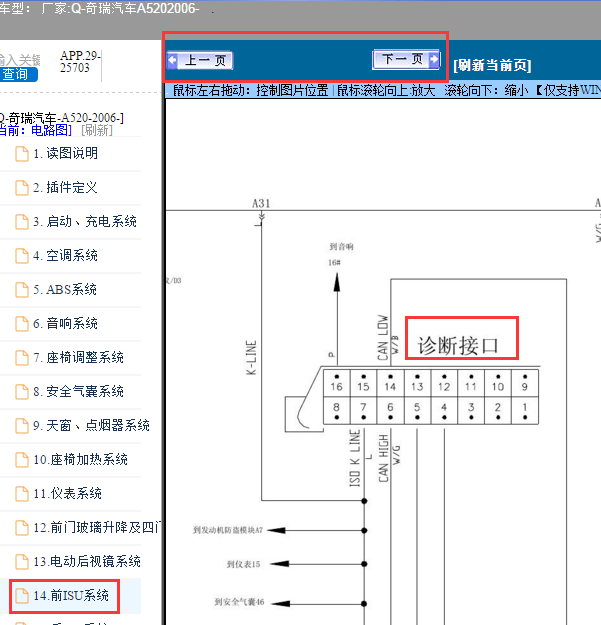Click the keyword search input field
The image size is (601, 625).
[x=20, y=60]
